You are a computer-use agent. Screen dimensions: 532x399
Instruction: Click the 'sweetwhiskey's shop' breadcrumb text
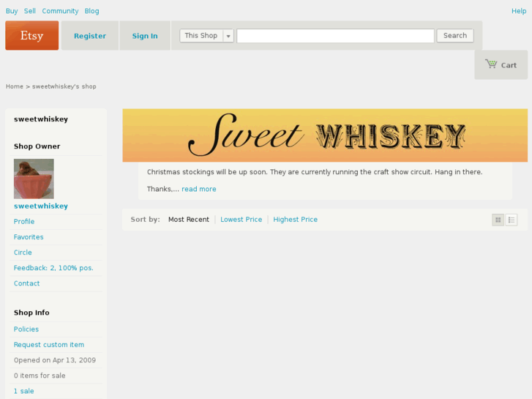[64, 86]
